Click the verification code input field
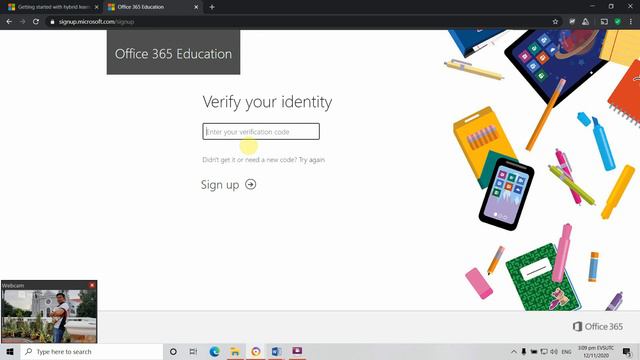The height and width of the screenshot is (360, 640). [261, 131]
